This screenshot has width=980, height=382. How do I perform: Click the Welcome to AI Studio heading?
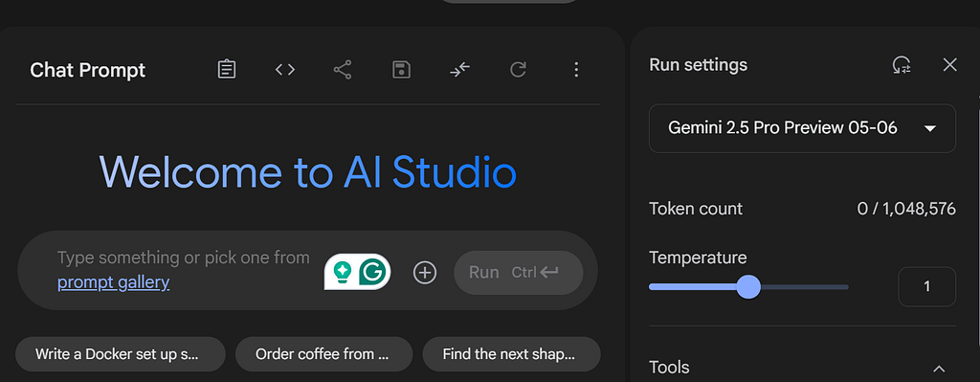point(308,172)
